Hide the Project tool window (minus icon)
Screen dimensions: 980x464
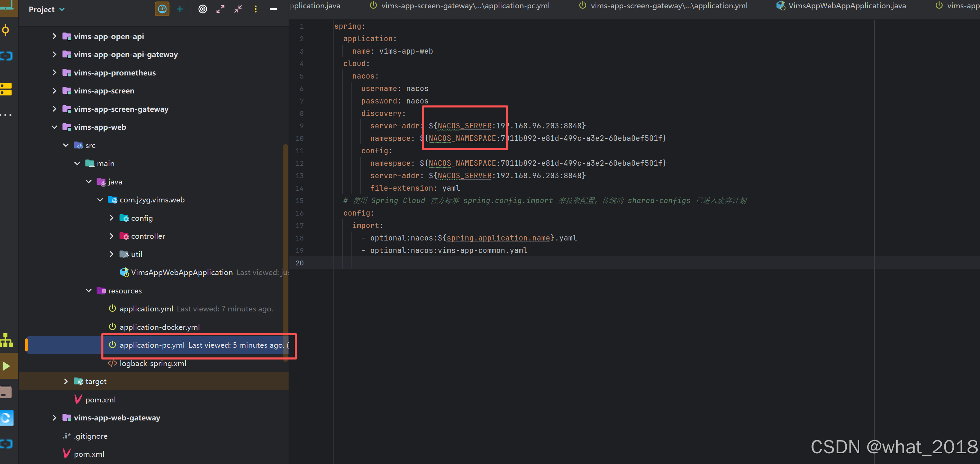pyautogui.click(x=273, y=9)
